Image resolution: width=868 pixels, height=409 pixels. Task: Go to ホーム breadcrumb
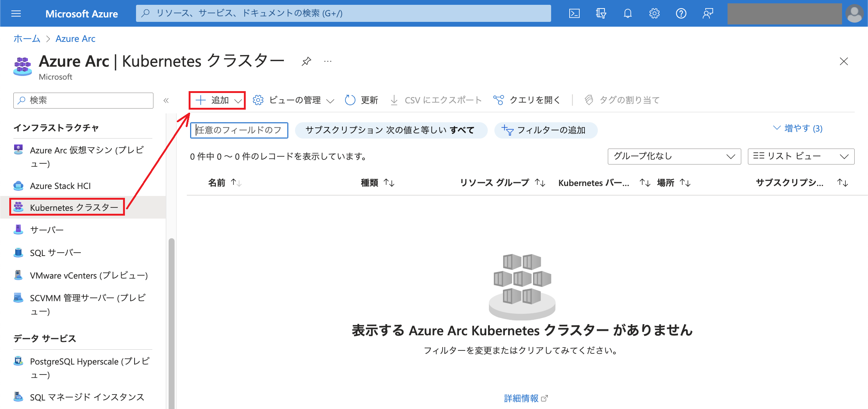click(x=27, y=39)
